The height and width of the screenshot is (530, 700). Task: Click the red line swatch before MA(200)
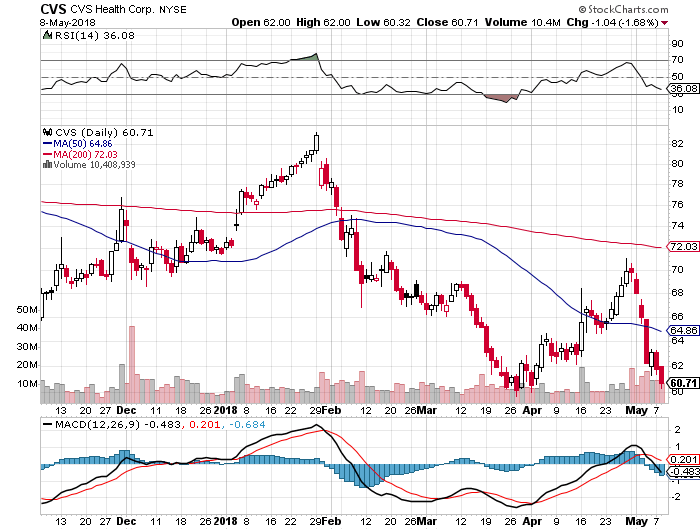[x=47, y=154]
